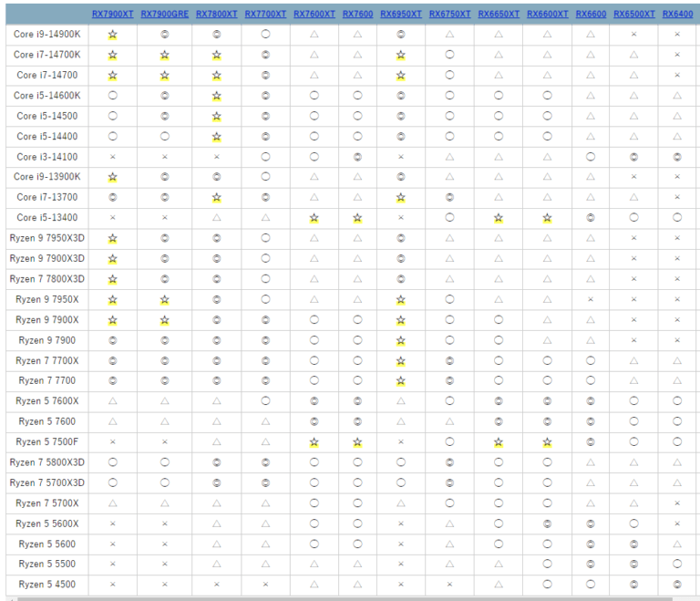
Task: Click the double circle for Ryzen 5 4500 and RX6400
Action: pos(677,584)
